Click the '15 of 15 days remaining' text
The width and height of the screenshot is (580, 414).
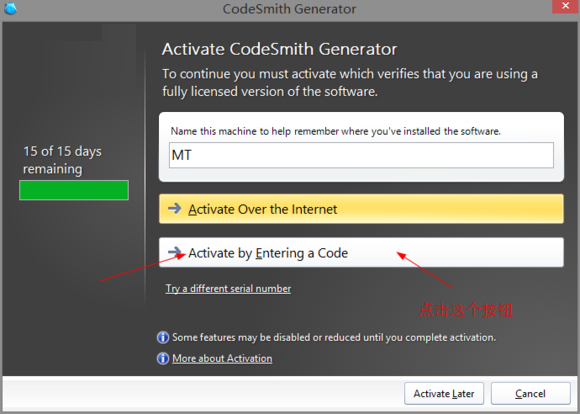pos(62,160)
